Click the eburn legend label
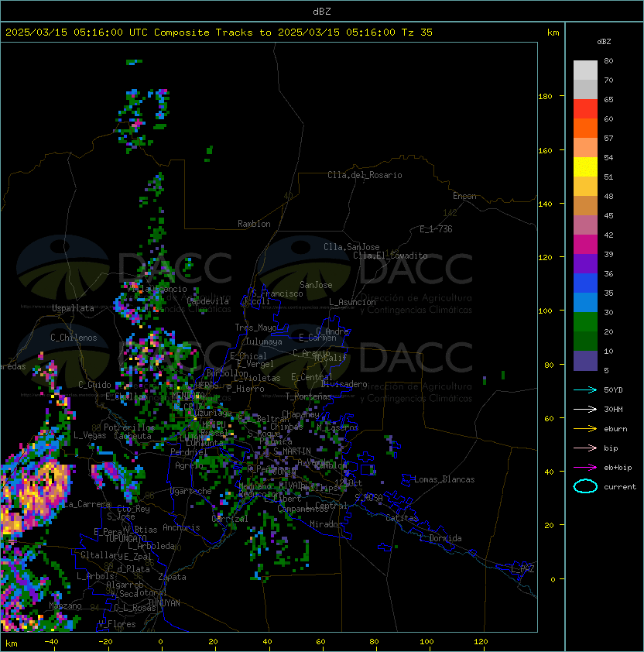This screenshot has width=644, height=652. click(615, 429)
